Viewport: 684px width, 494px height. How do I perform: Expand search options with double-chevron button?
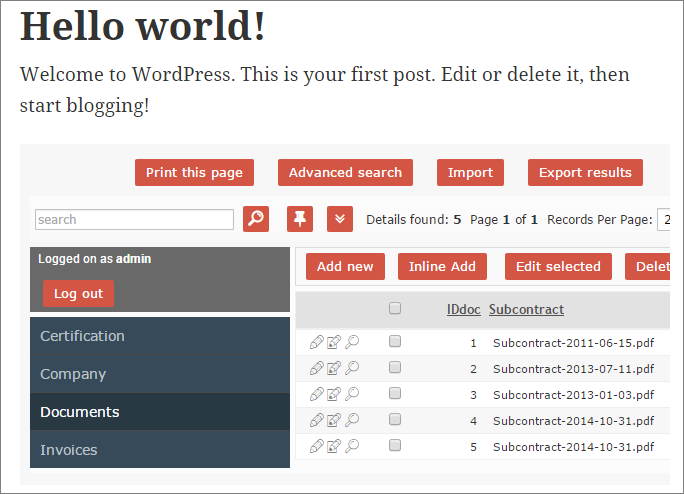coord(340,219)
